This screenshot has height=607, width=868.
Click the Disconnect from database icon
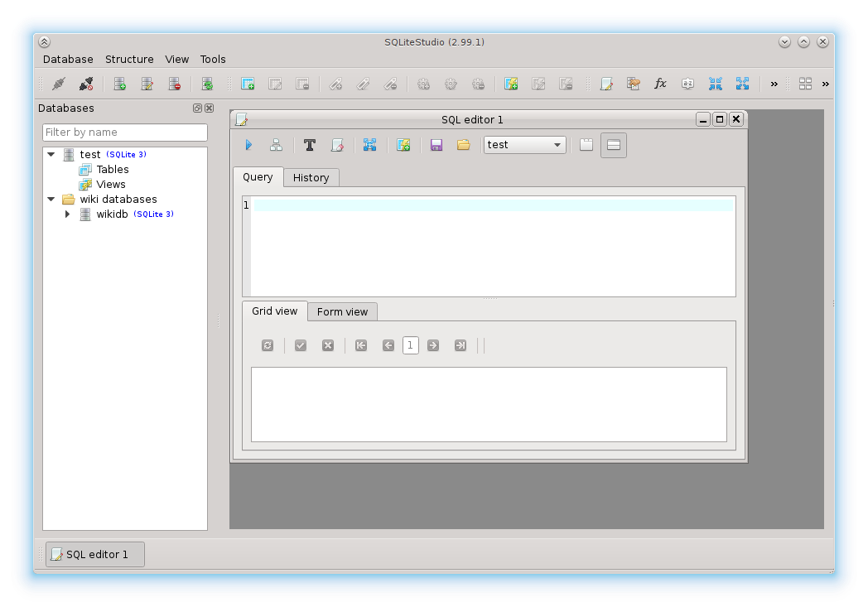(x=86, y=84)
